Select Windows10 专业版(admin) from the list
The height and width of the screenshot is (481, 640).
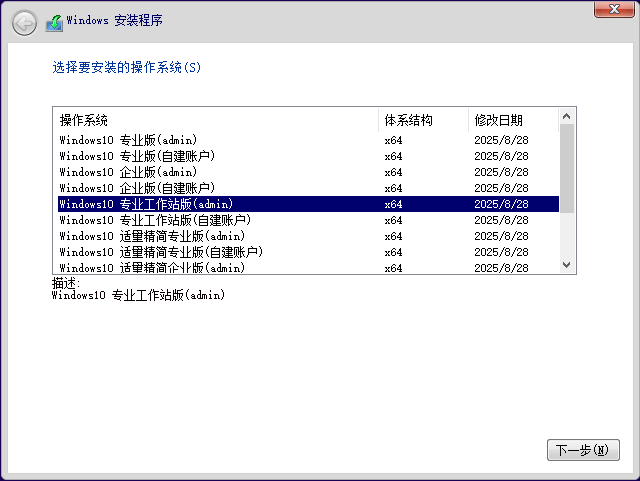pos(128,140)
